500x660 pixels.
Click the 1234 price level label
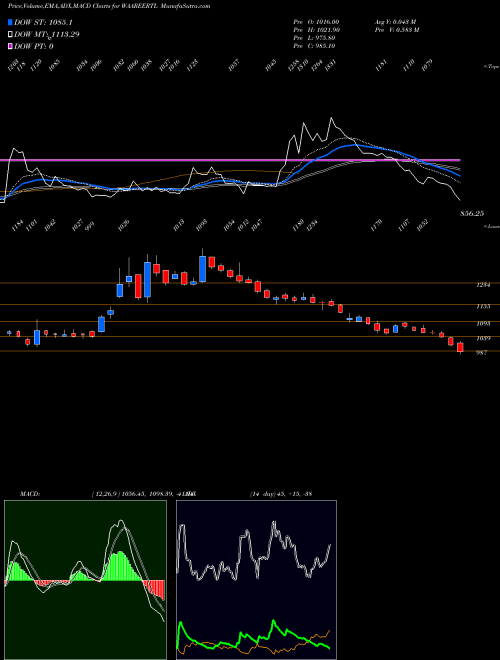(x=483, y=285)
